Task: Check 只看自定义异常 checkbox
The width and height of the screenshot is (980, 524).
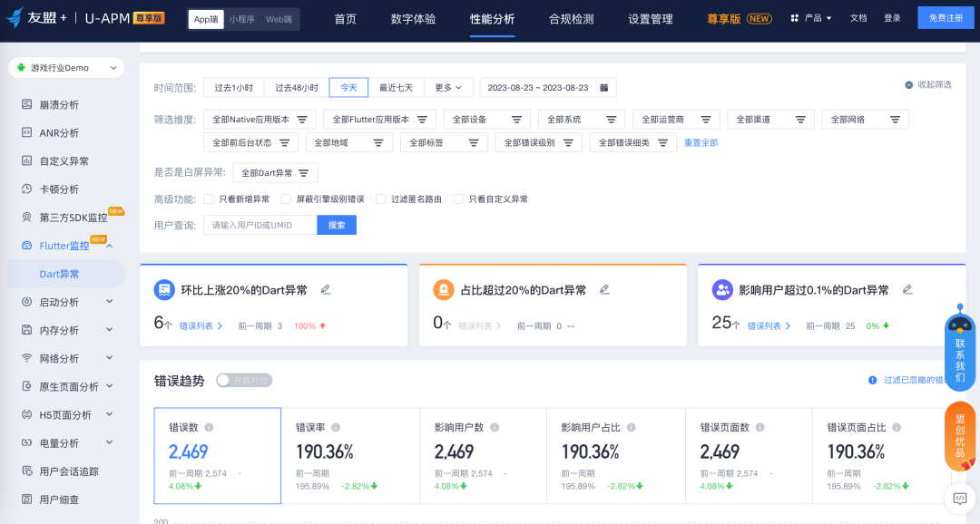Action: tap(458, 199)
